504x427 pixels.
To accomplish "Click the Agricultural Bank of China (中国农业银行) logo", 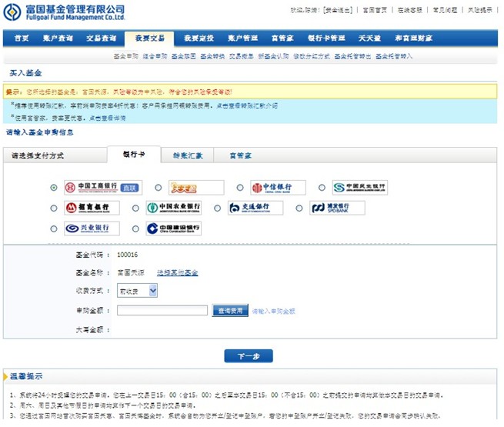I will [x=174, y=208].
